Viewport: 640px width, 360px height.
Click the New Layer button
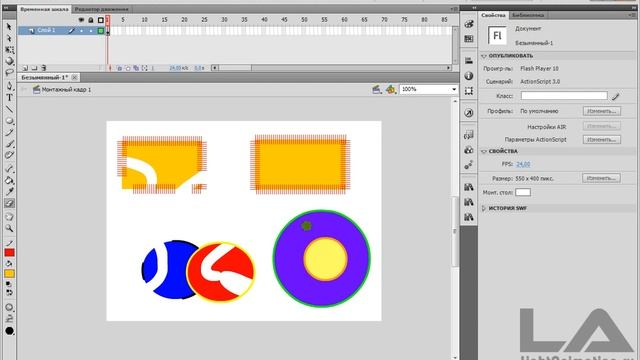point(25,68)
